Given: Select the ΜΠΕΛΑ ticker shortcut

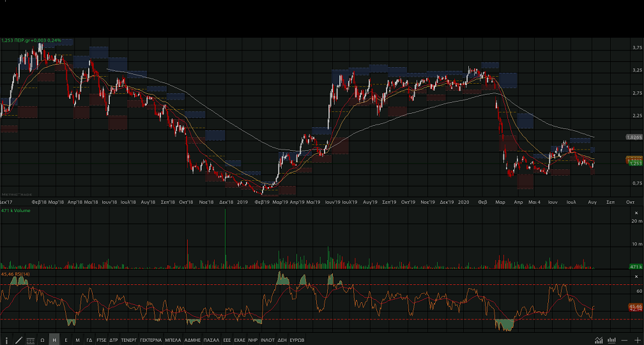Looking at the screenshot, I should coord(173,340).
